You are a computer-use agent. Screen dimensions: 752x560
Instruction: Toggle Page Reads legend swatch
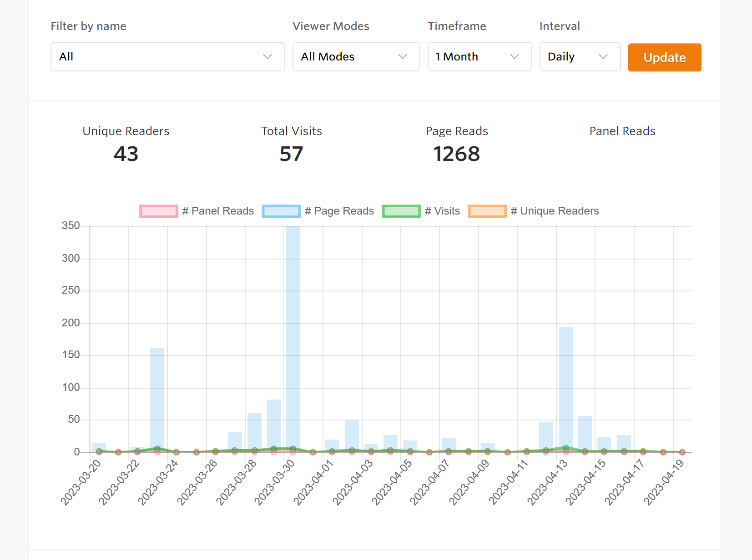[281, 211]
